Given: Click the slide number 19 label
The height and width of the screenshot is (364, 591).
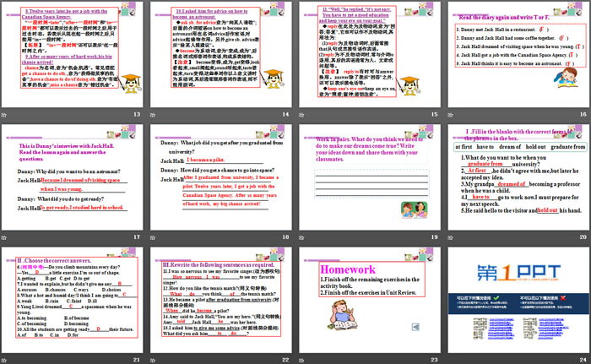Looking at the screenshot, I should (434, 236).
